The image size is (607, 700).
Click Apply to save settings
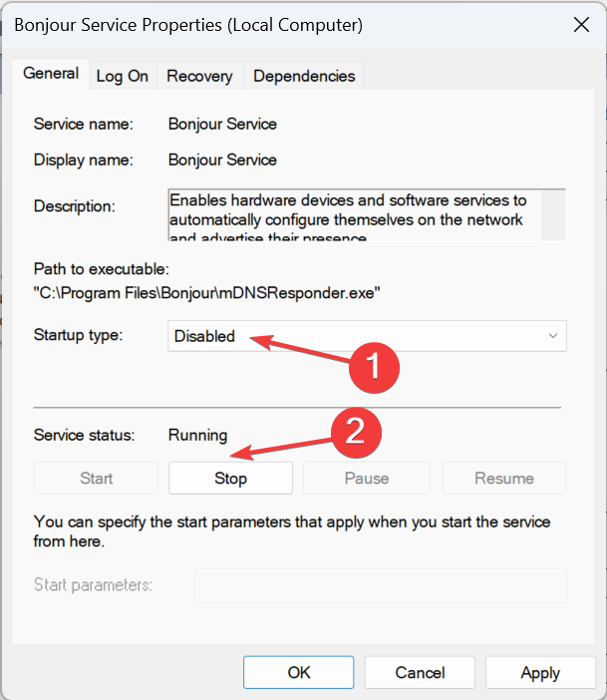540,672
